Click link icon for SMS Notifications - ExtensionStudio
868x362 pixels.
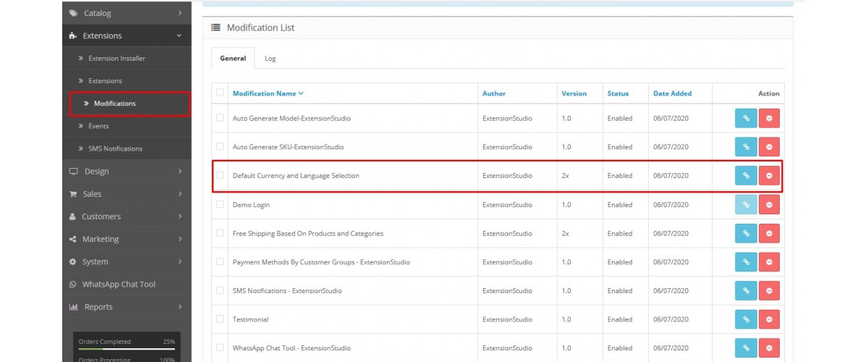746,290
